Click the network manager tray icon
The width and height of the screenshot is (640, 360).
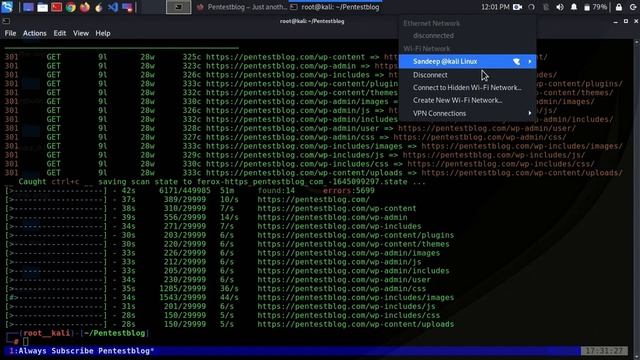tap(546, 7)
